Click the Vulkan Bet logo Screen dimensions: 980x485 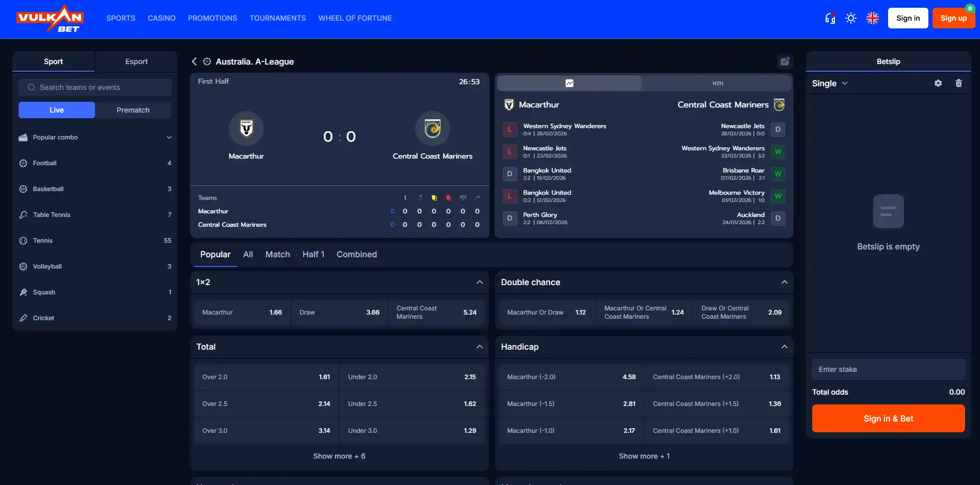click(50, 19)
